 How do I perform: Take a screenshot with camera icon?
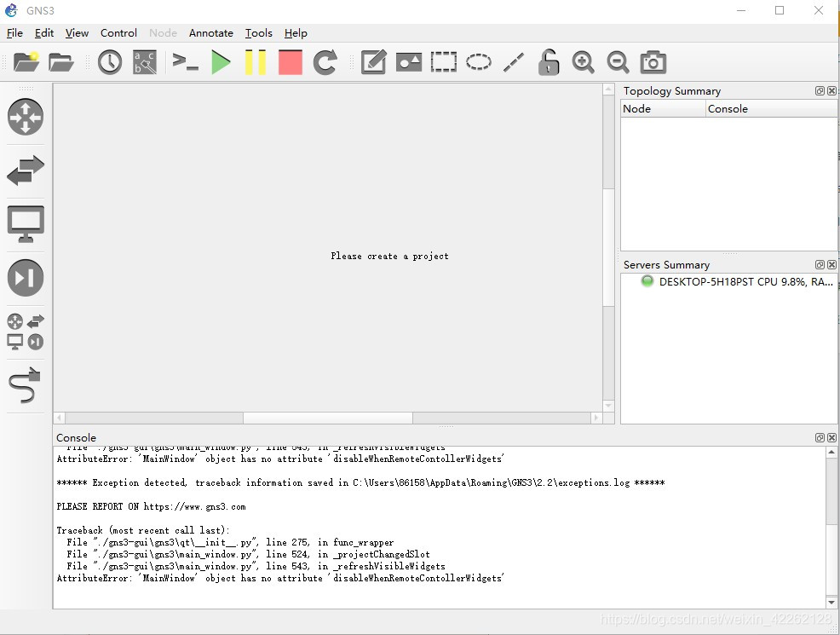(x=653, y=62)
